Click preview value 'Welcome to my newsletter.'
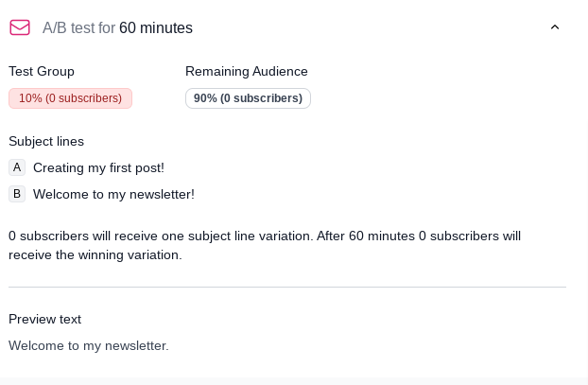Screen dimensions: 588x385 pyautogui.click(x=89, y=345)
